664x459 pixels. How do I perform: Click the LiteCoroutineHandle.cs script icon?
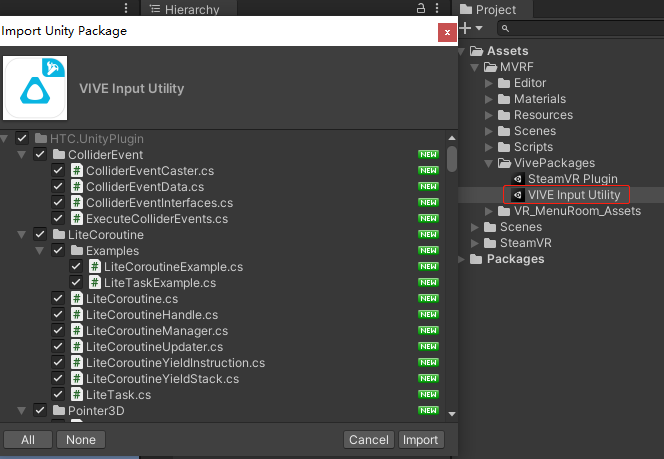[76, 315]
